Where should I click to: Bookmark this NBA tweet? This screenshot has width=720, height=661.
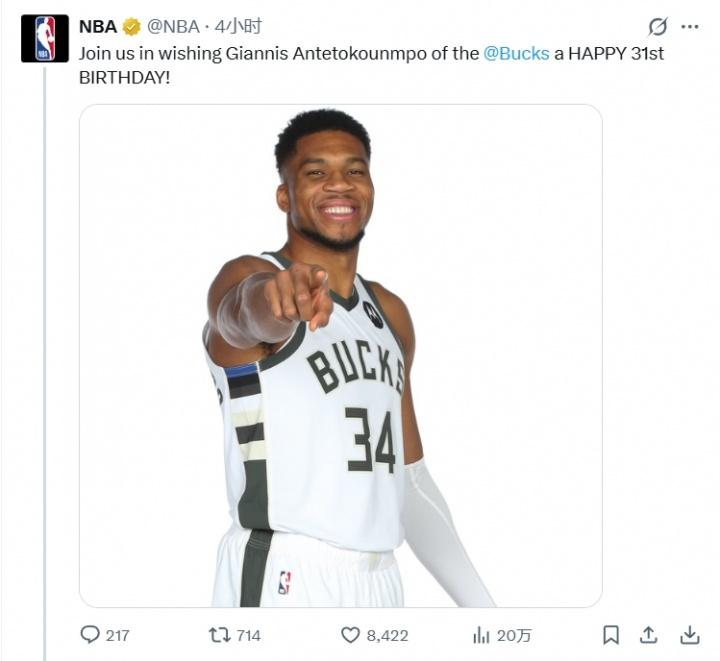611,635
